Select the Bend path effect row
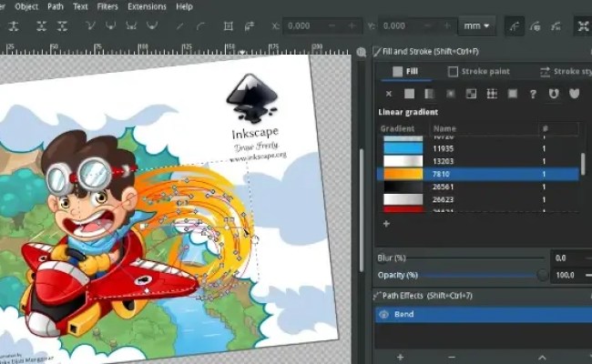The width and height of the screenshot is (592, 364). [484, 314]
